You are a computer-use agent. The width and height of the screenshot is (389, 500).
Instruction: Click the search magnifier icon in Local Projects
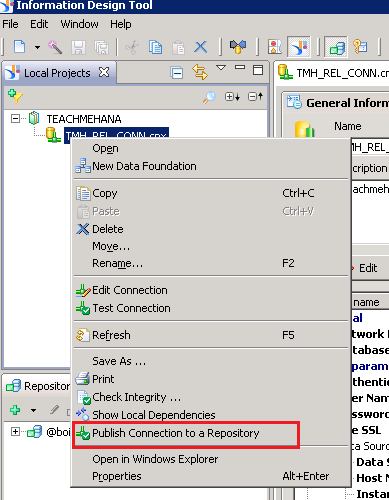[210, 97]
